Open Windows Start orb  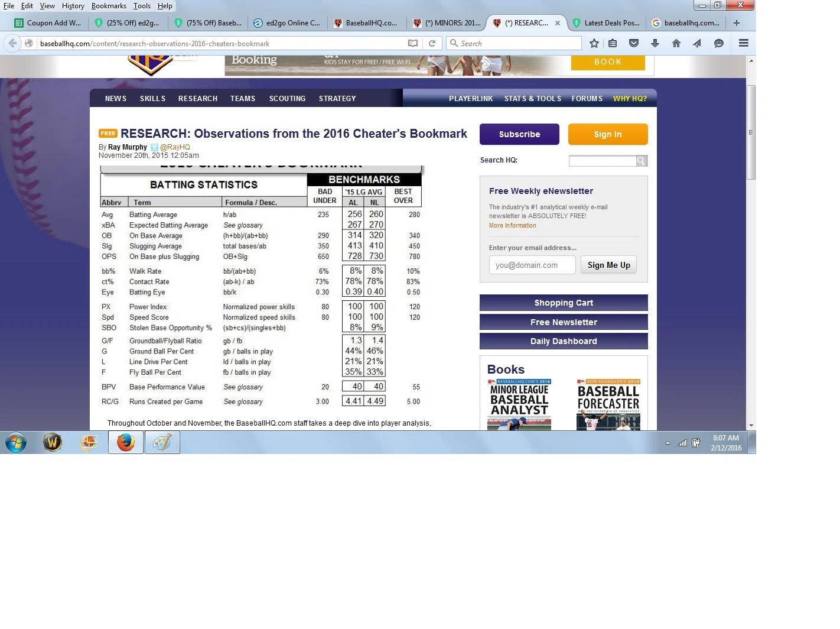click(x=16, y=442)
